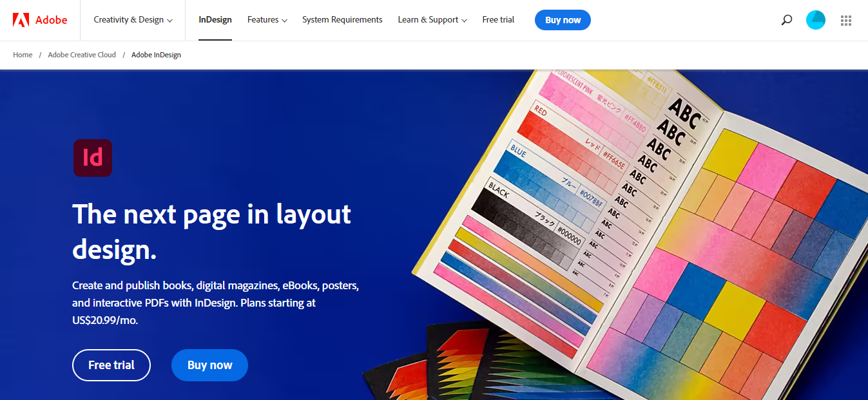Open the Adobe Creative Cloud breadcrumb link
Screen dimensions: 868x400
click(x=81, y=55)
